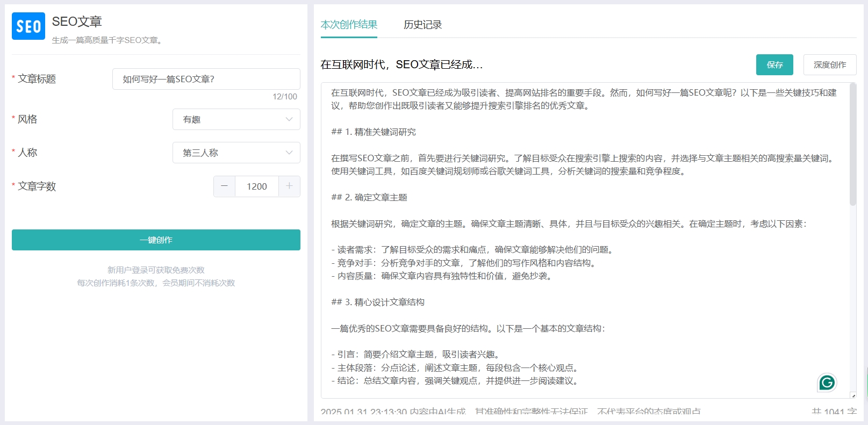Click the SEO文章 page heading
This screenshot has width=868, height=425.
(x=77, y=21)
